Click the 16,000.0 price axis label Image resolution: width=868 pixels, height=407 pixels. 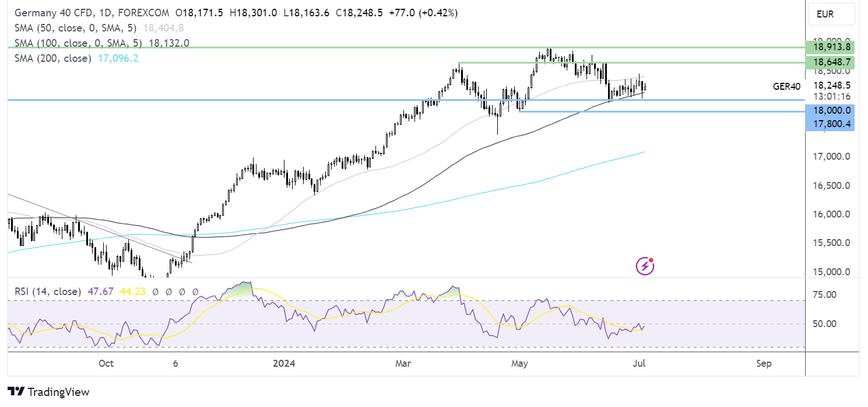[x=832, y=214]
